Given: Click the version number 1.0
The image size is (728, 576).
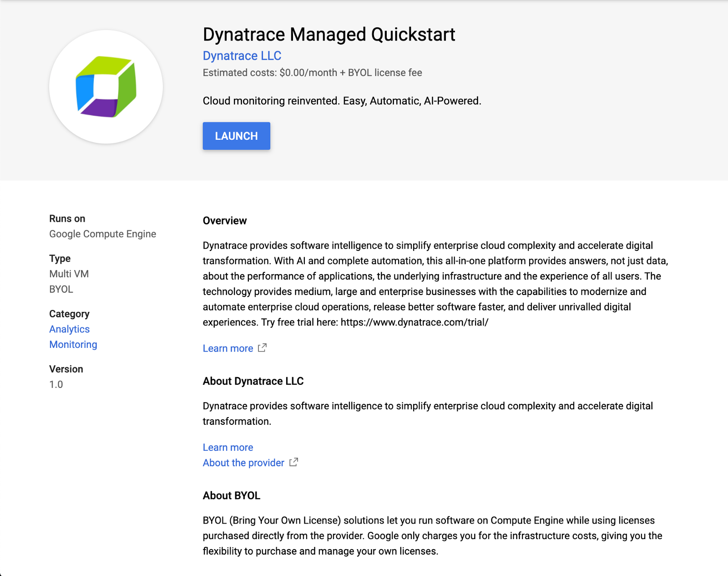Looking at the screenshot, I should (56, 385).
